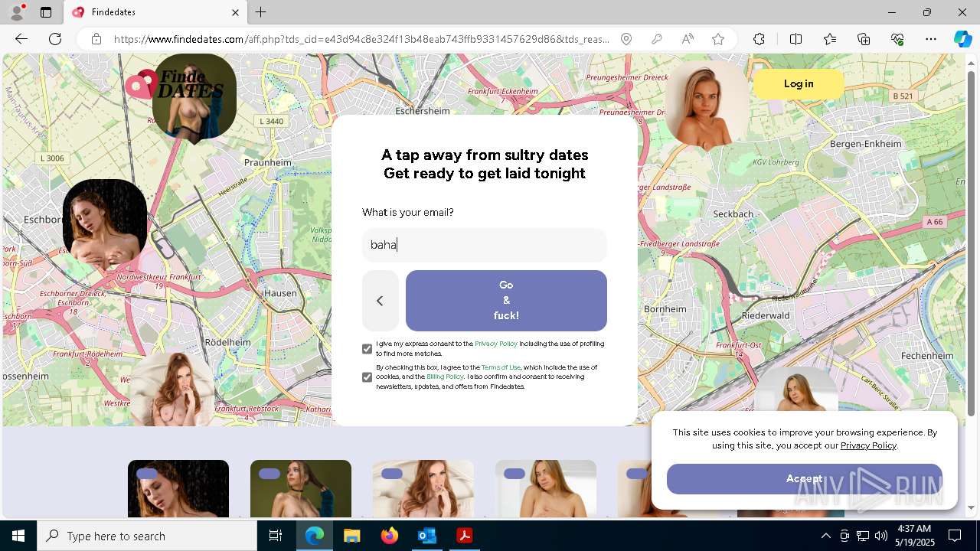
Task: Open volume control in system tray
Action: [880, 536]
